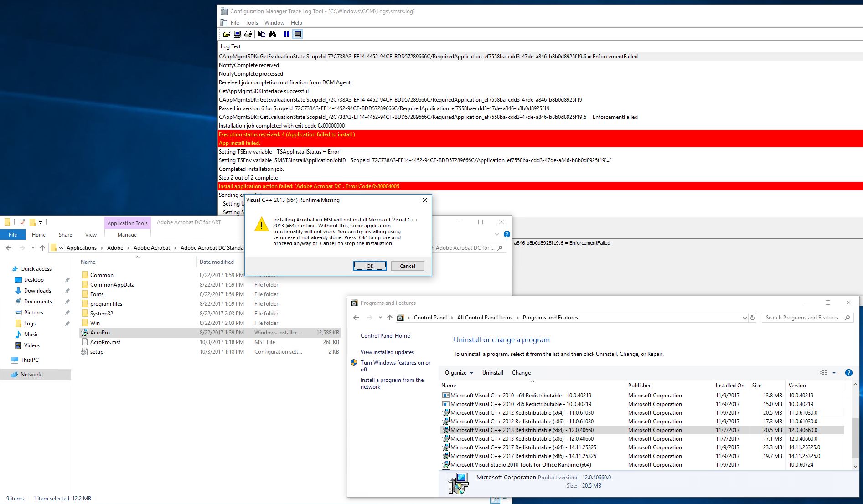The width and height of the screenshot is (863, 504).
Task: Print the current log using the printer icon
Action: pos(248,34)
